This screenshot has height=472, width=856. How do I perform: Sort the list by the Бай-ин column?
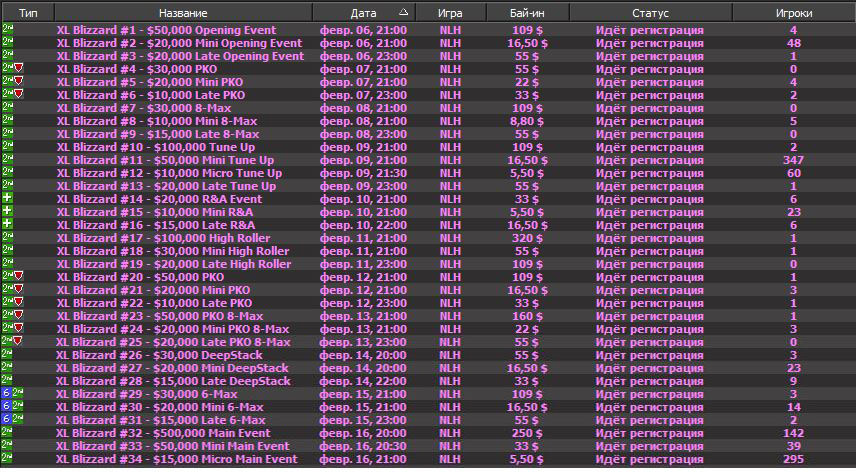[x=527, y=13]
